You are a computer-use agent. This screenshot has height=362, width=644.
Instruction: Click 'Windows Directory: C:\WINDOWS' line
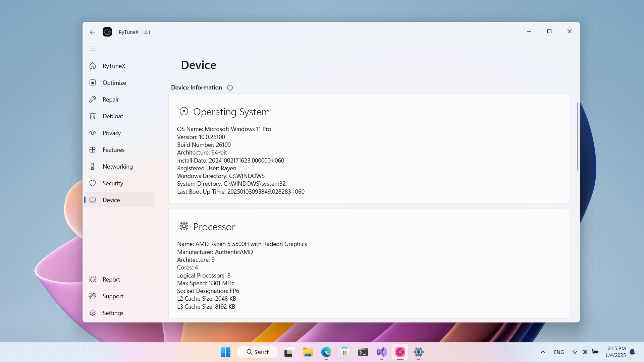tap(221, 176)
